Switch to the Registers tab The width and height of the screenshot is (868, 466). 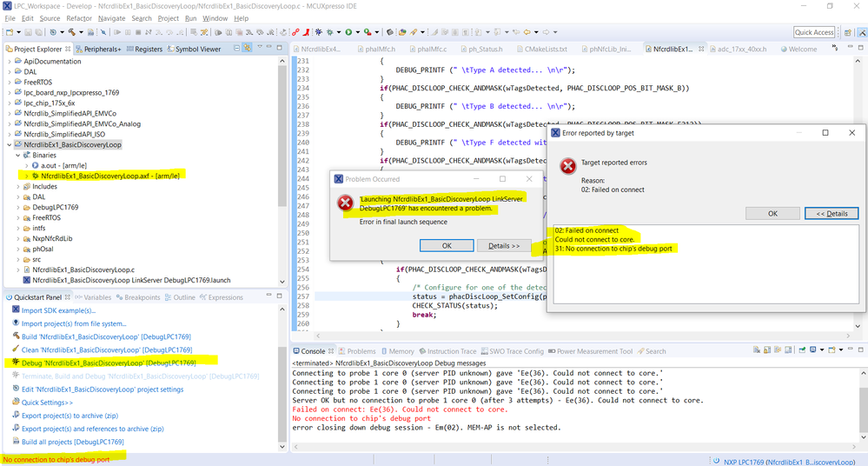[145, 49]
